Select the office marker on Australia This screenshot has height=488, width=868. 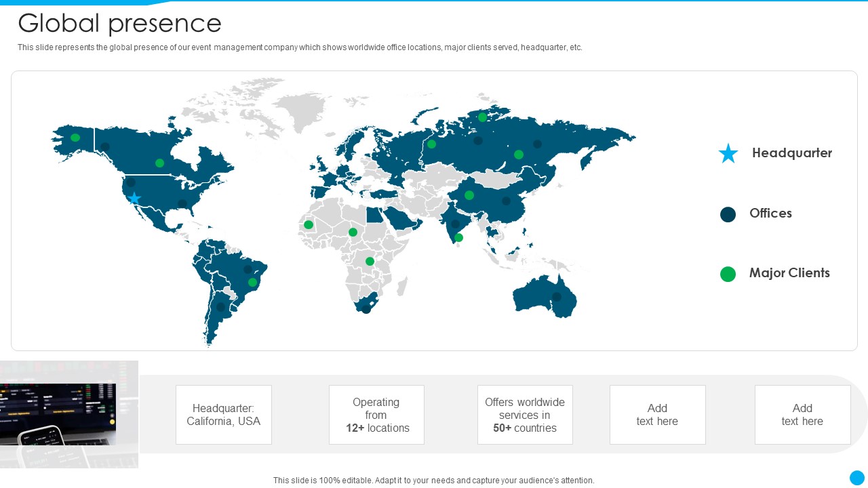(557, 297)
